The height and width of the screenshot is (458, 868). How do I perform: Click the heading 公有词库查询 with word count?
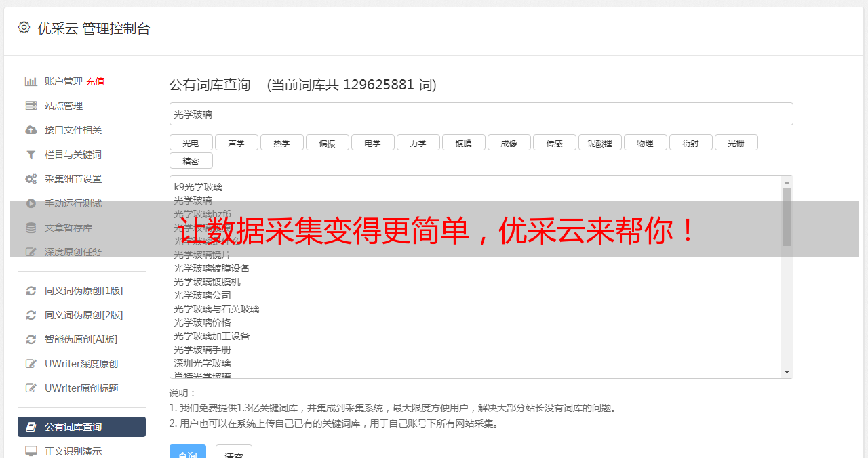303,85
